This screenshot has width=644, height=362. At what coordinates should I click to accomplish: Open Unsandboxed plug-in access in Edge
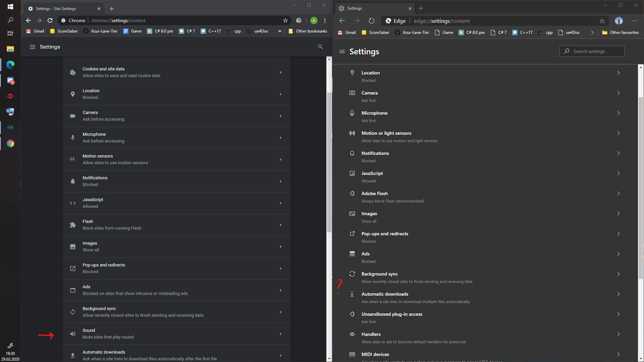(485, 318)
